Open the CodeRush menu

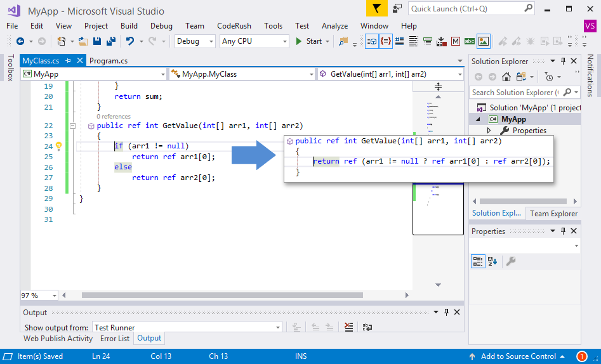tap(234, 26)
